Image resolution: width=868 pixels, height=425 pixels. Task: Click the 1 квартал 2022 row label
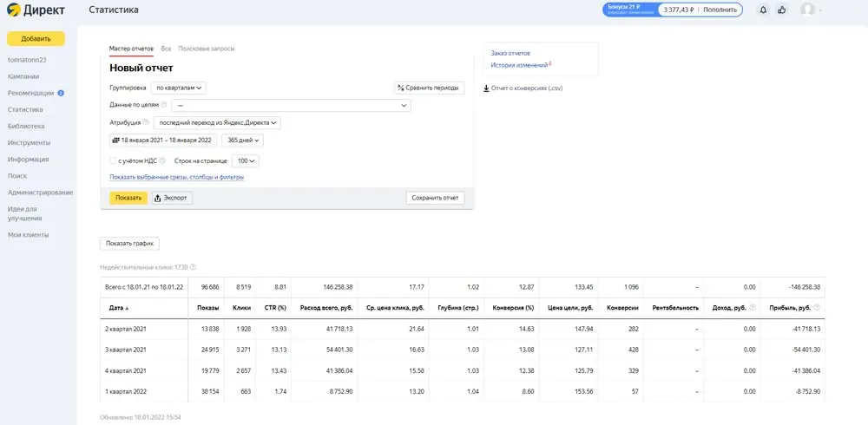[x=126, y=392]
